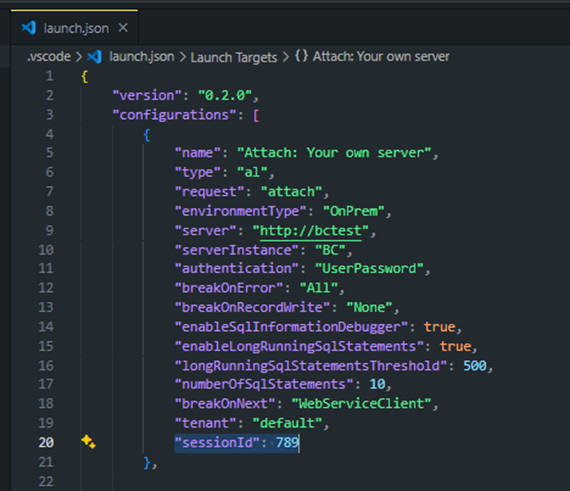Select the launch.json editor tab
Image resolution: width=570 pixels, height=491 pixels.
tap(75, 28)
